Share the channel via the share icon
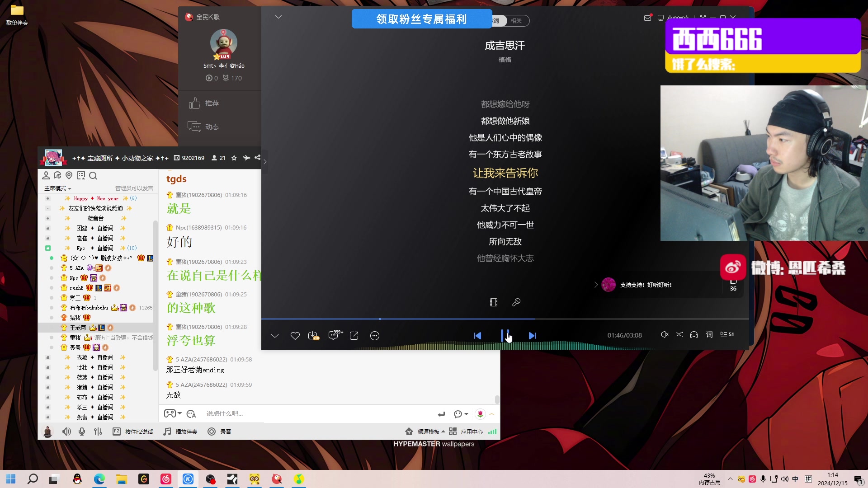The height and width of the screenshot is (488, 868). click(257, 158)
